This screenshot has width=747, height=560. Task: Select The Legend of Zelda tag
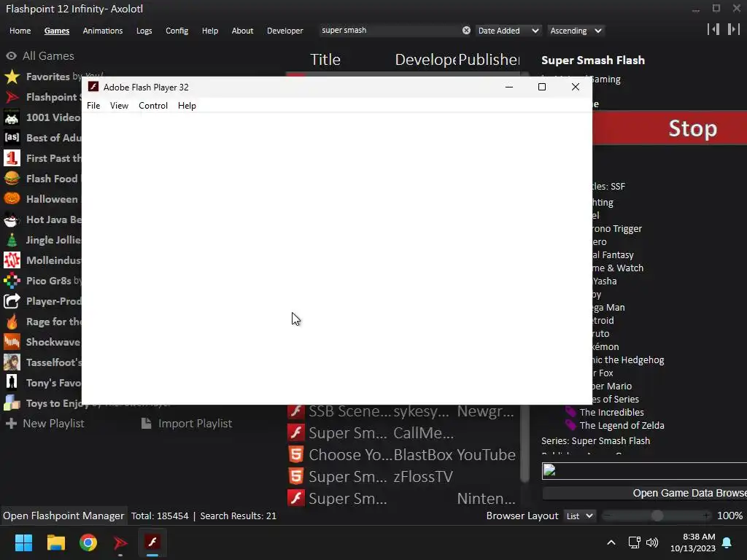(622, 426)
